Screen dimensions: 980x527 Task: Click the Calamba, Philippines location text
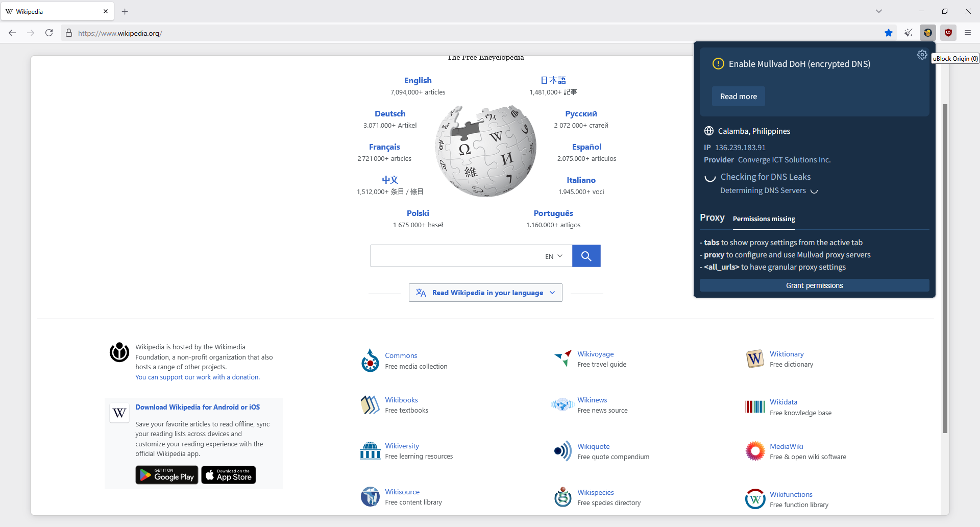coord(754,131)
